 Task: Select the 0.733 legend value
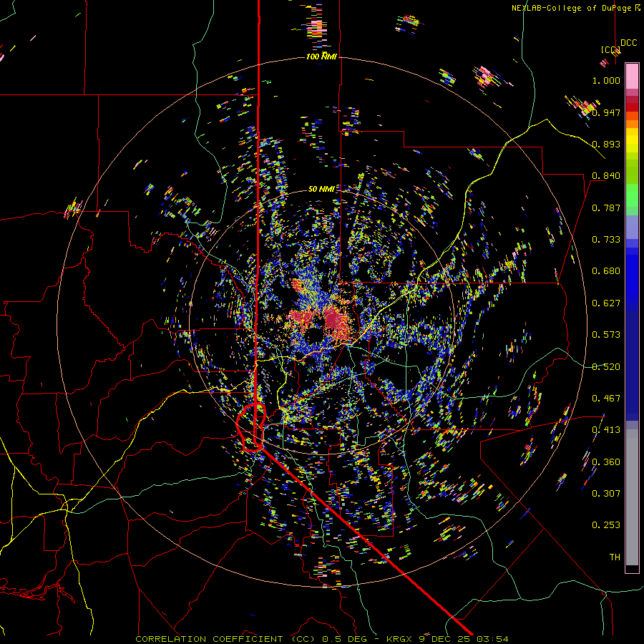tap(606, 240)
